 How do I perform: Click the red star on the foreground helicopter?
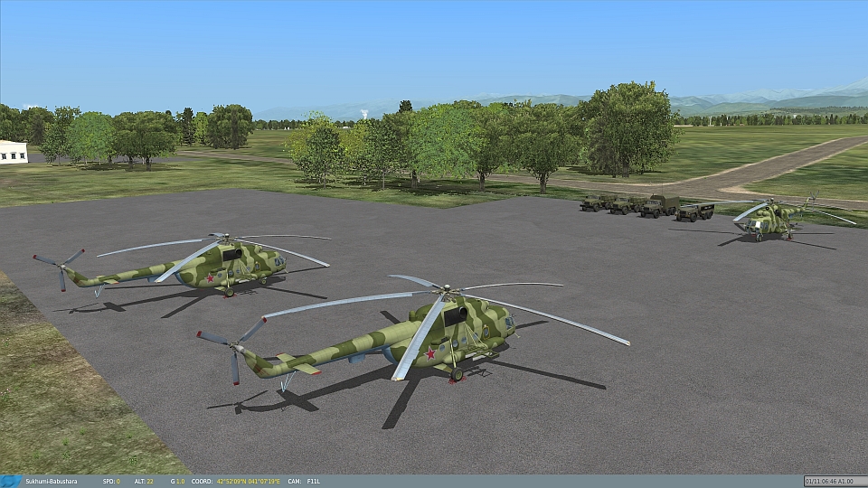(x=430, y=353)
